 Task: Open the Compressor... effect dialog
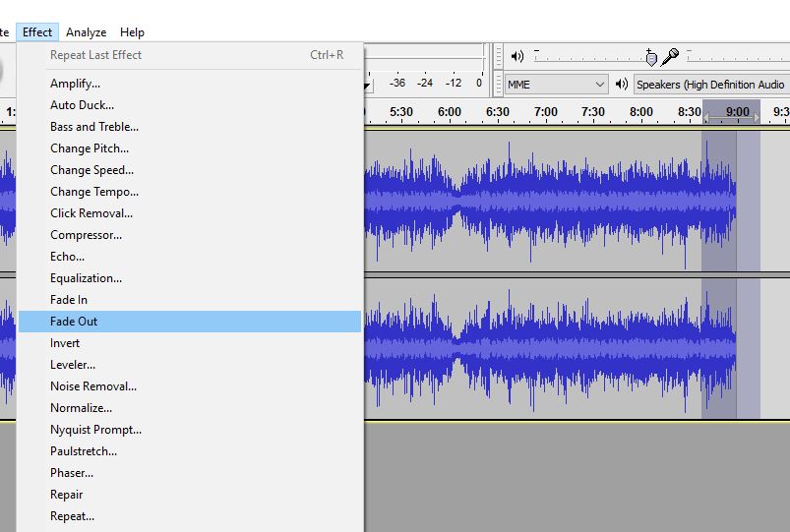tap(86, 235)
